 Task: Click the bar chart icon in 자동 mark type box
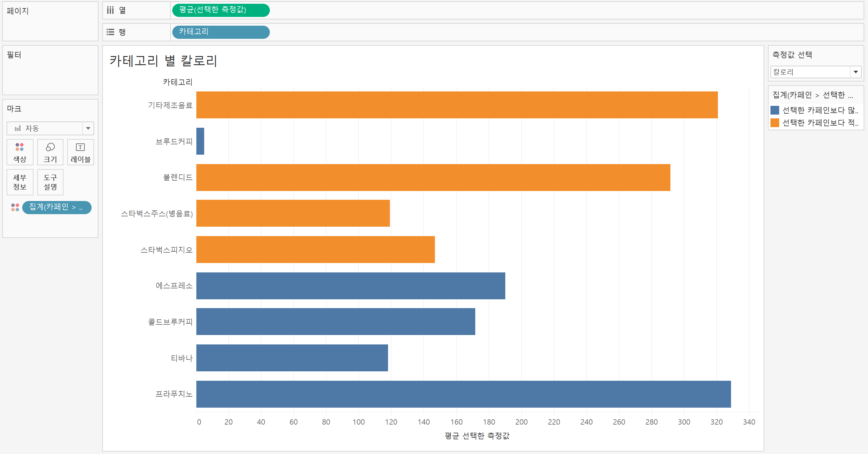(18, 128)
